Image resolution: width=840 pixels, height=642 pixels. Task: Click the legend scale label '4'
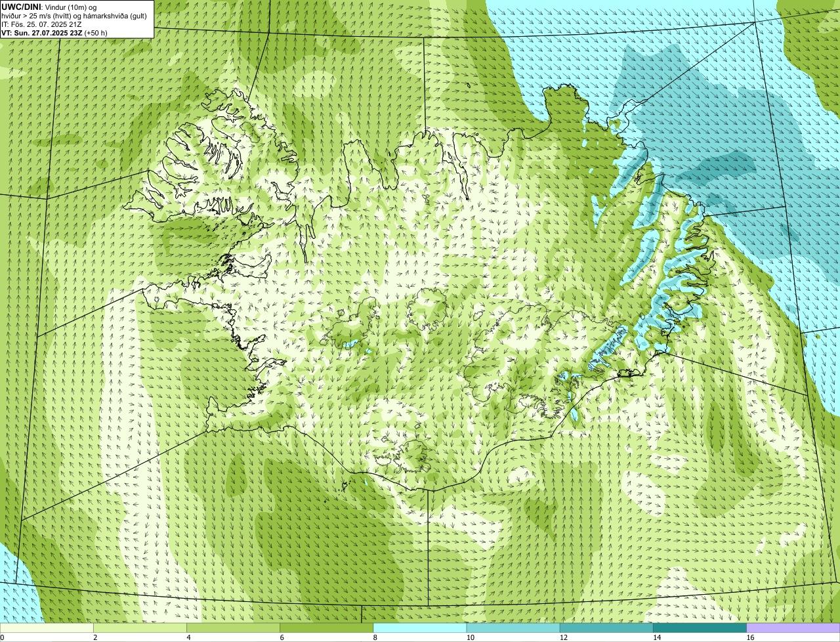pos(189,637)
